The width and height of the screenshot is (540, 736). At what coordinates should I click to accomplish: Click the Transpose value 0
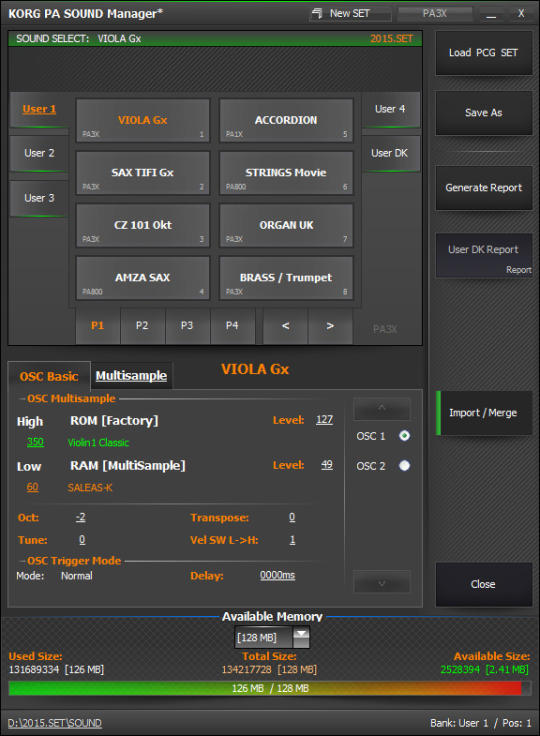click(292, 518)
